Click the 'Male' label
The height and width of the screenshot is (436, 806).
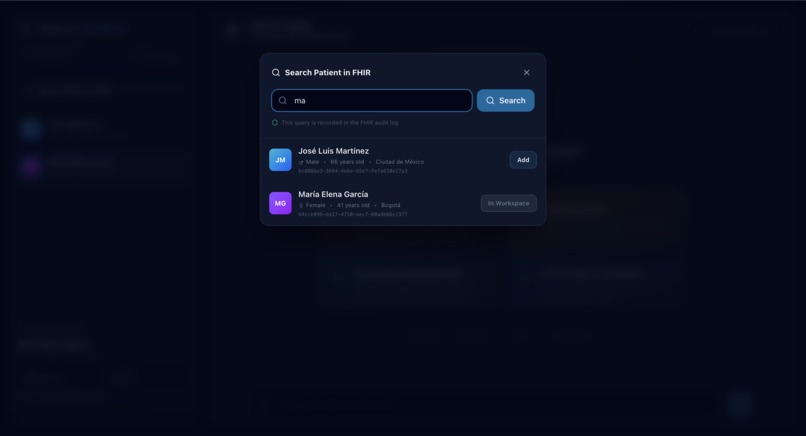click(312, 162)
